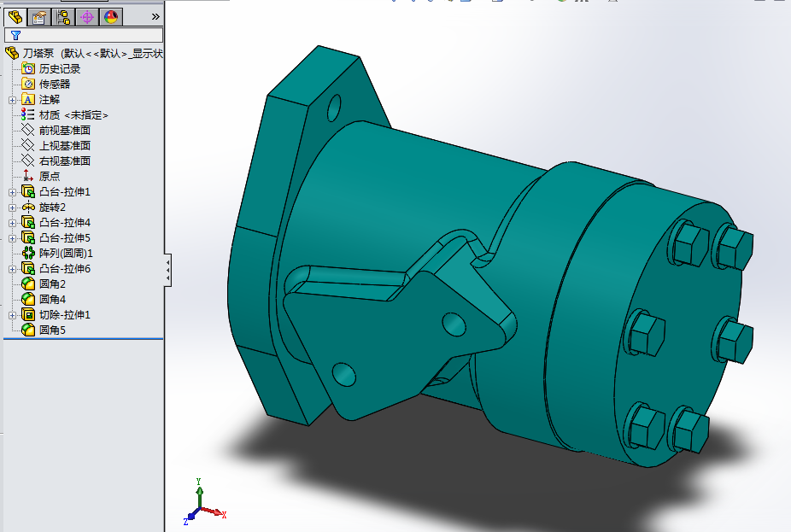Click the X axis of the triad
The width and height of the screenshot is (791, 532).
click(x=215, y=512)
